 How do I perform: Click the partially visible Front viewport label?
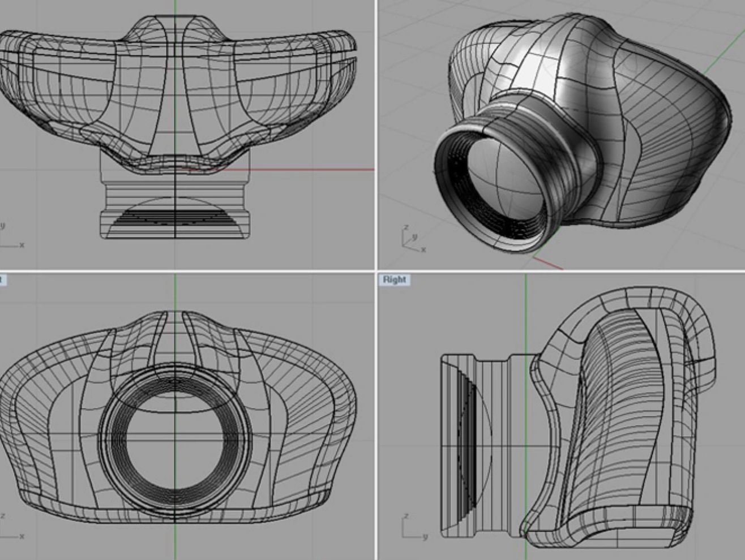pos(2,279)
